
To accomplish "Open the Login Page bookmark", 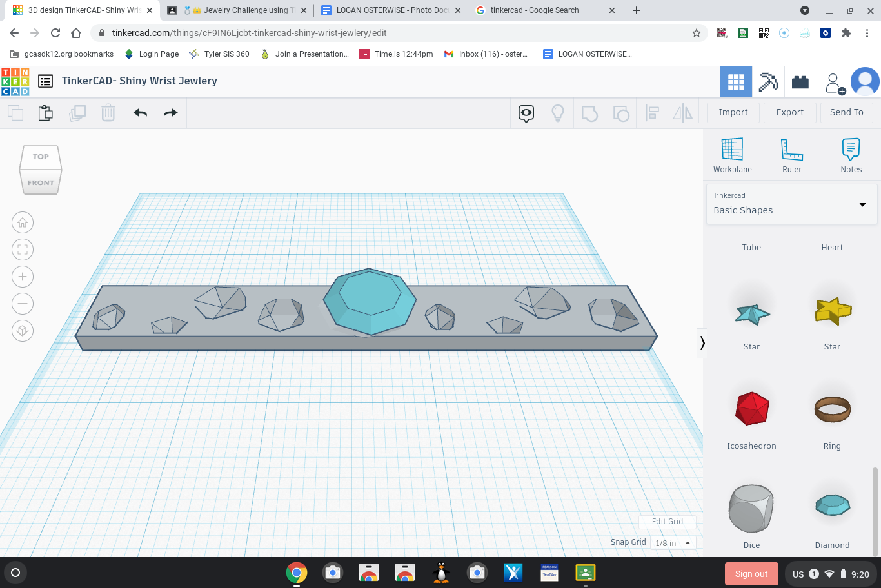I will [x=152, y=54].
